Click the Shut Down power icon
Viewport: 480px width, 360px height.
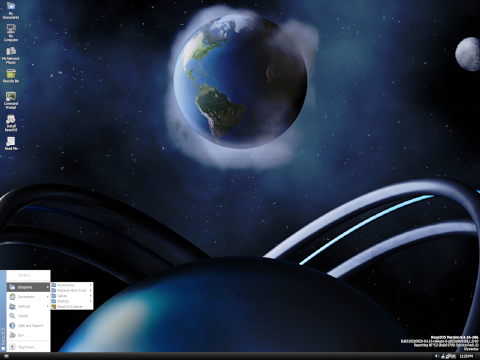pos(12,347)
